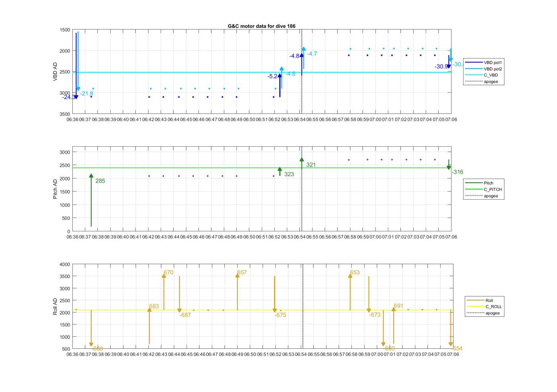This screenshot has width=557, height=392.
Task: Click the 321 data label in Pitch plot
Action: 311,165
